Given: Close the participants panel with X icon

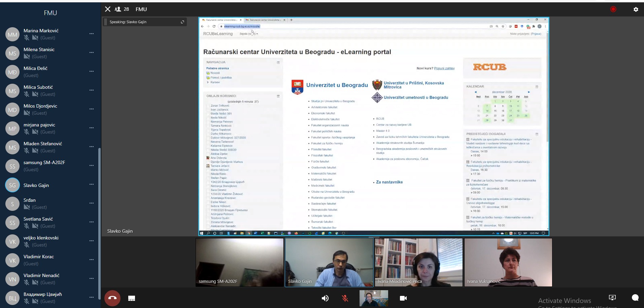Looking at the screenshot, I should [108, 9].
